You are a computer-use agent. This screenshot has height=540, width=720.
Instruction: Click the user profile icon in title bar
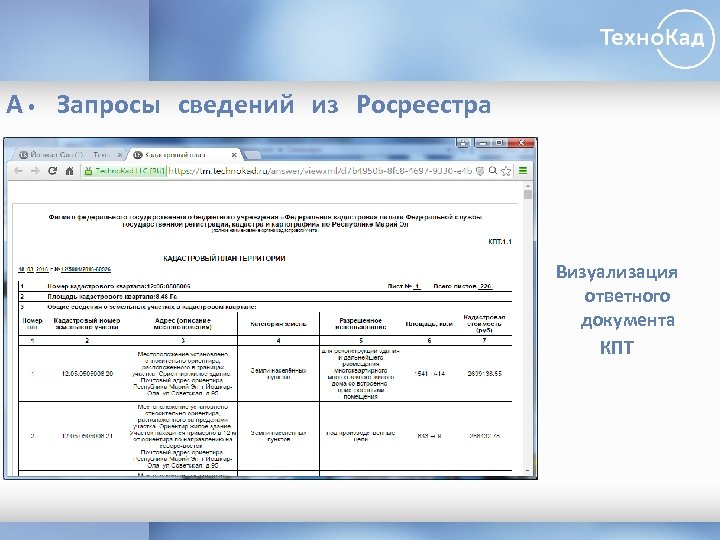[463, 143]
